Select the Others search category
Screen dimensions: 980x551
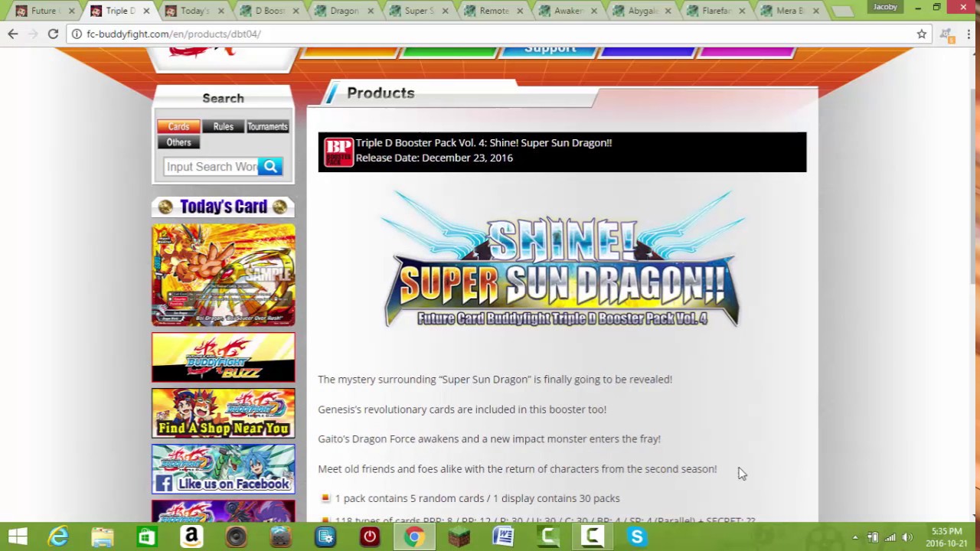pyautogui.click(x=178, y=142)
